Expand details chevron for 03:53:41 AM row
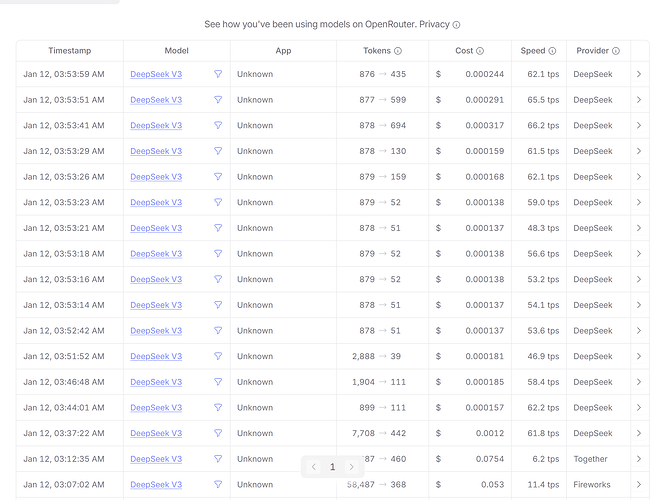 click(x=639, y=125)
